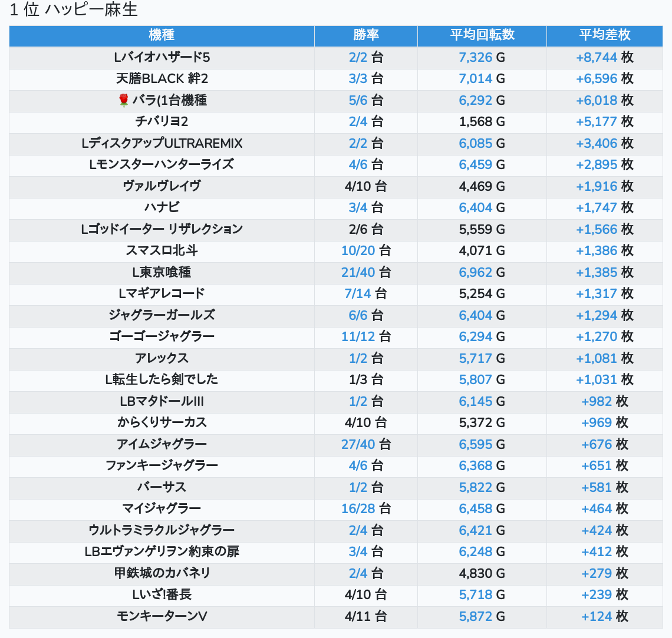Sort by the 平均差枚 column header
The width and height of the screenshot is (672, 638).
point(605,35)
